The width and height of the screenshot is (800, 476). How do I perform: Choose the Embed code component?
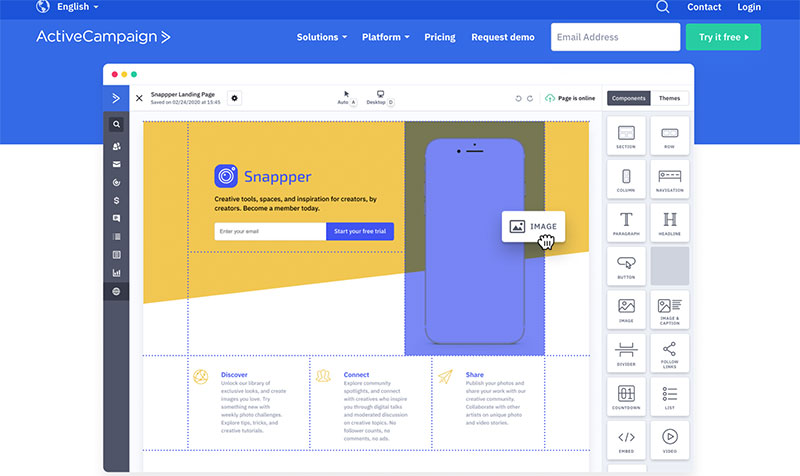pyautogui.click(x=626, y=440)
